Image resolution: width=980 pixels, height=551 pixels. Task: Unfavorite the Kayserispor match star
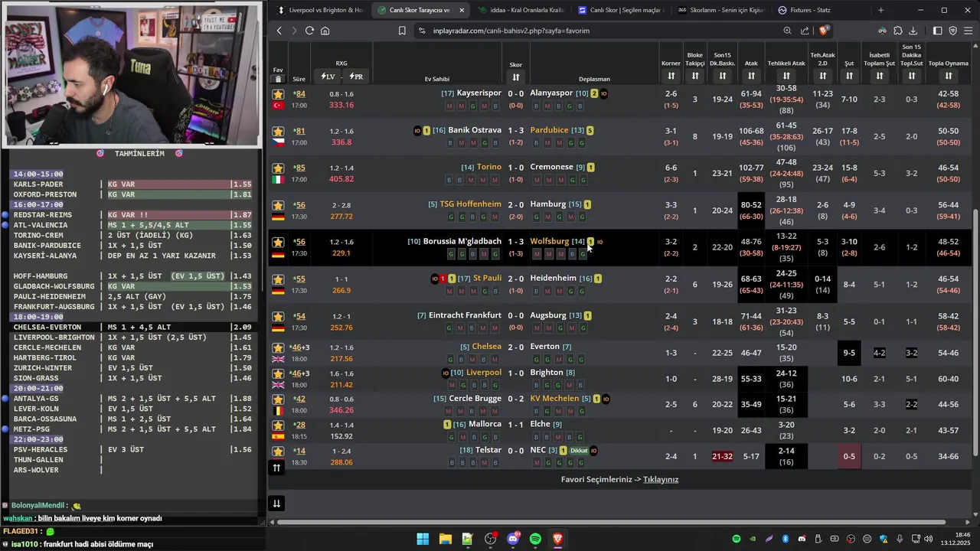pyautogui.click(x=278, y=94)
